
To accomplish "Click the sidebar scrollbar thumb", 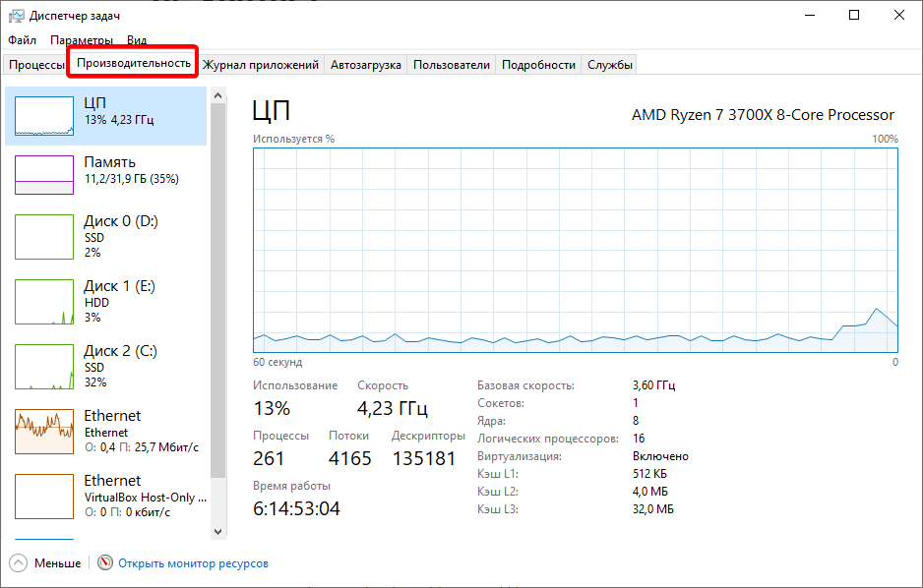I will coord(217,290).
